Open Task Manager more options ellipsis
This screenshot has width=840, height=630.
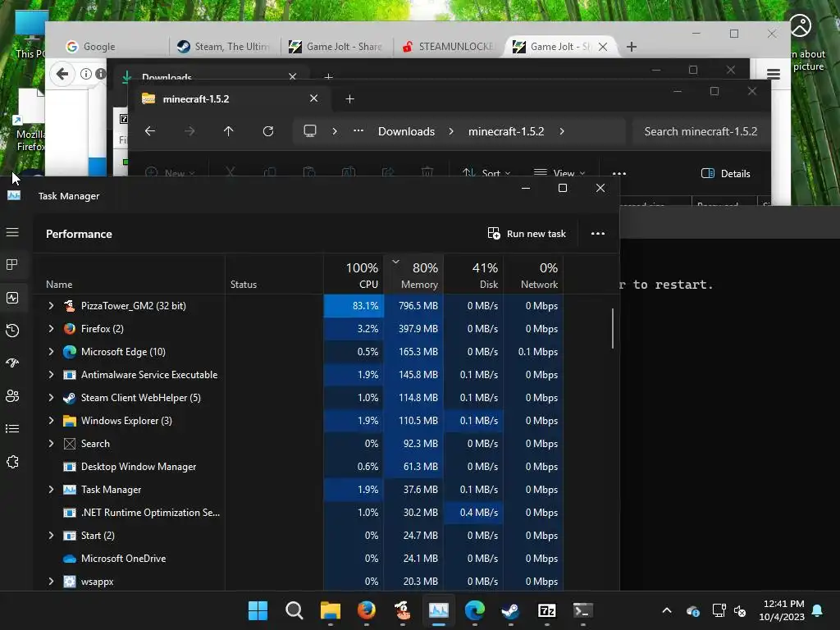click(598, 234)
